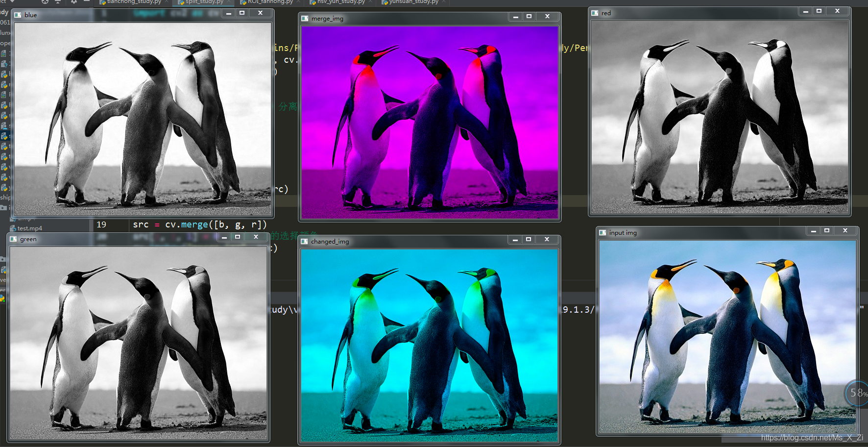
Task: Close the red window
Action: click(837, 11)
